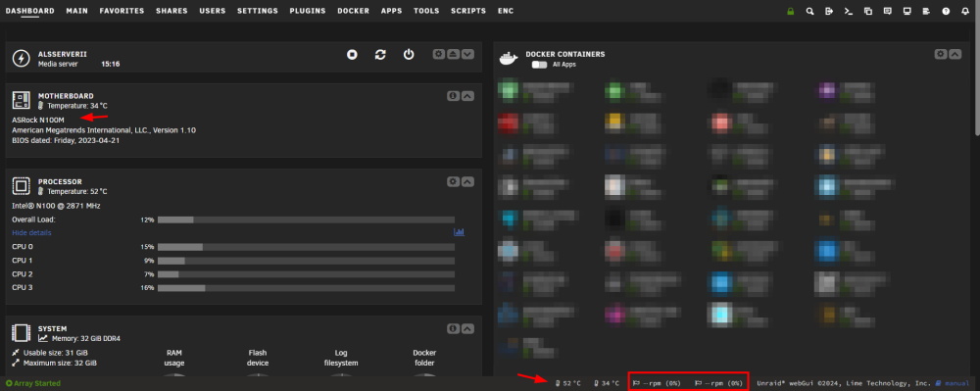Open Motherboard info icon
Screen dimensions: 980x391
click(454, 96)
